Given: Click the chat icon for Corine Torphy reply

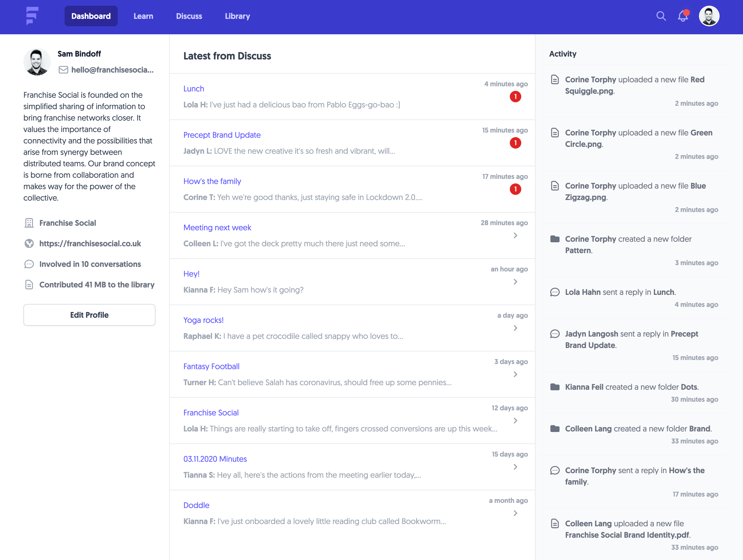Looking at the screenshot, I should [x=555, y=470].
